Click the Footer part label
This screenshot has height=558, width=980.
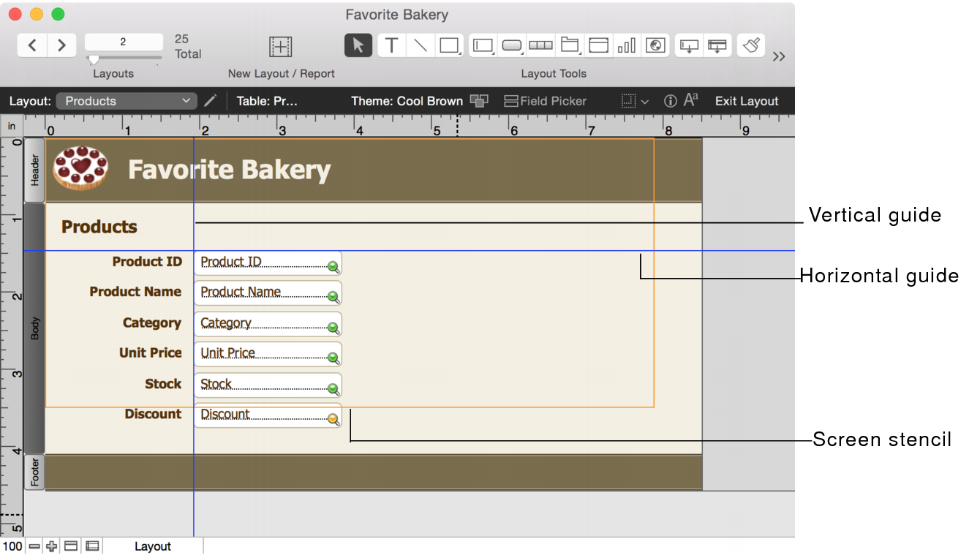pos(34,472)
